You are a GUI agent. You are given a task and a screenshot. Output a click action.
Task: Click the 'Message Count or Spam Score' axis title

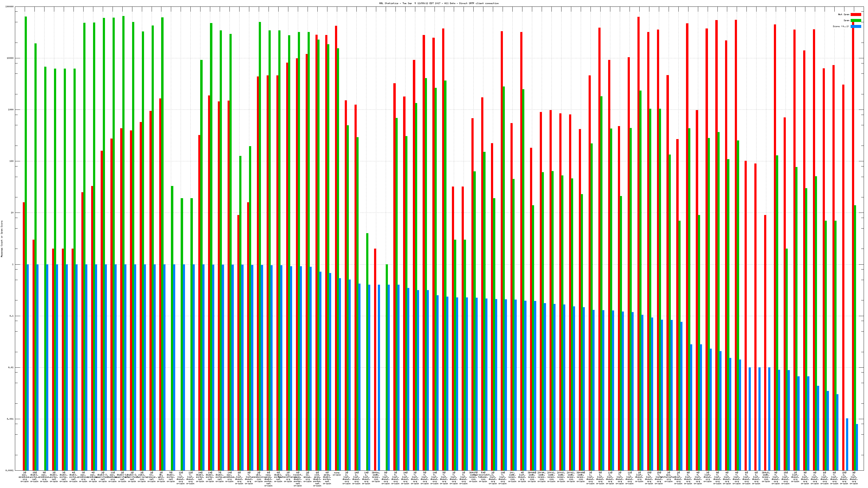point(2,239)
